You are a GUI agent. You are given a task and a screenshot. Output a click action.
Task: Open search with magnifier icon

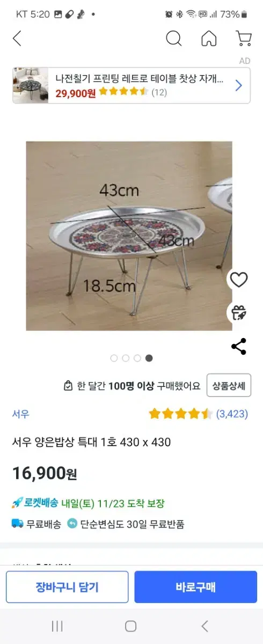click(173, 39)
